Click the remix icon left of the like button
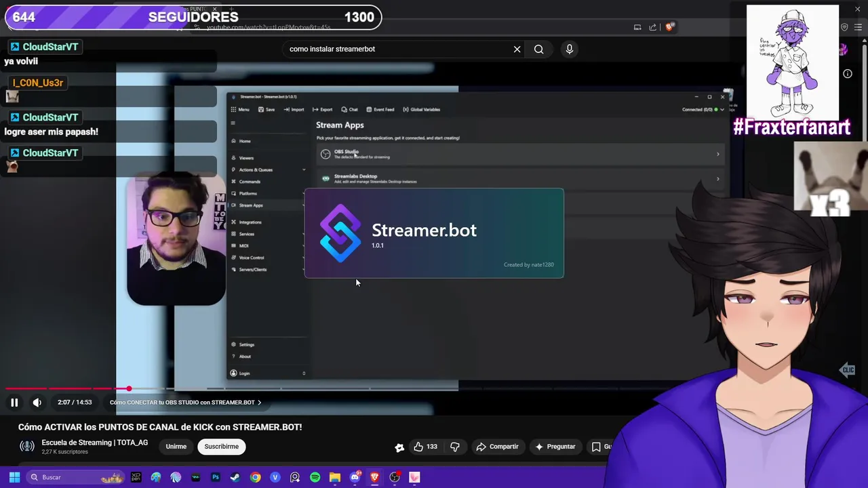The width and height of the screenshot is (868, 488). click(x=399, y=447)
